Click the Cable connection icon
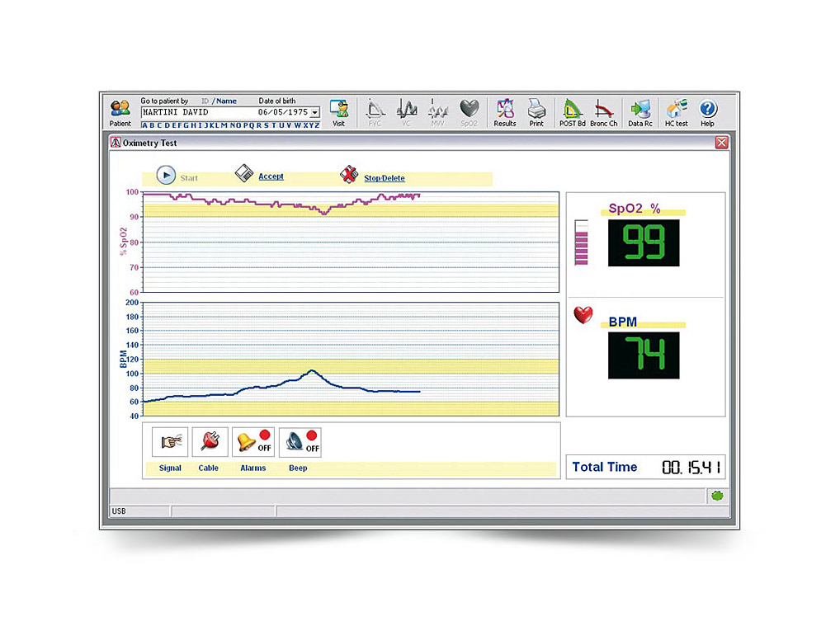Viewport: 840px width, 621px height. click(210, 443)
